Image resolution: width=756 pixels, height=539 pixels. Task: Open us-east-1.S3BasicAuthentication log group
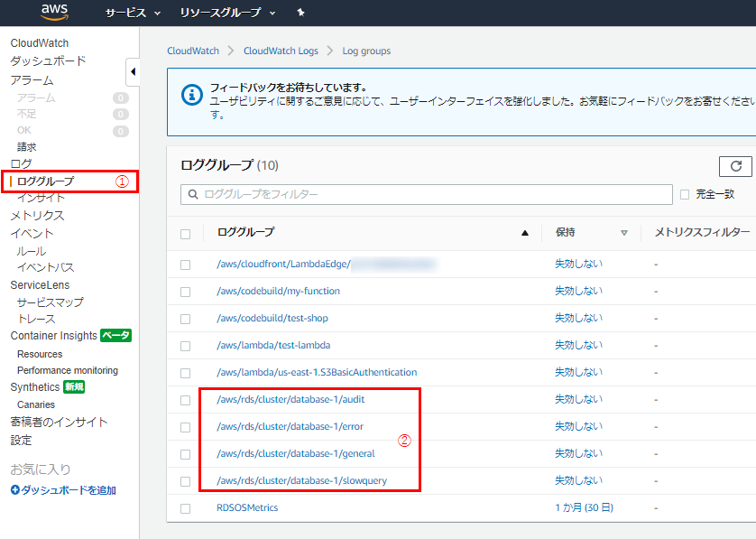pyautogui.click(x=317, y=372)
